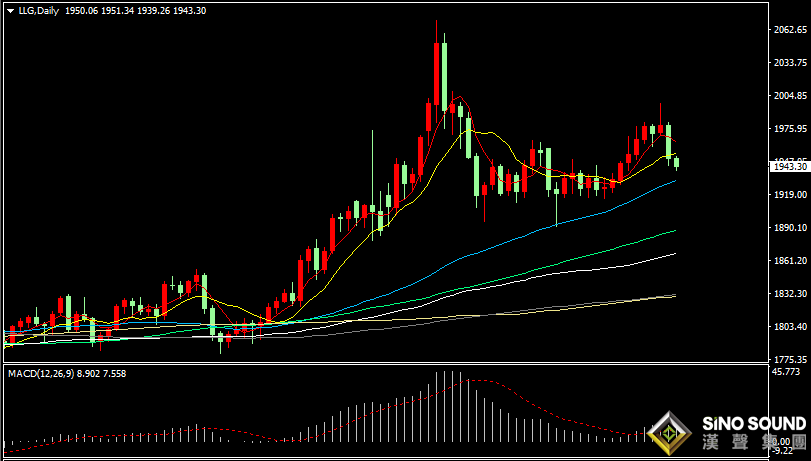The height and width of the screenshot is (461, 811).
Task: Click the 2062.65 price axis label
Action: click(790, 30)
